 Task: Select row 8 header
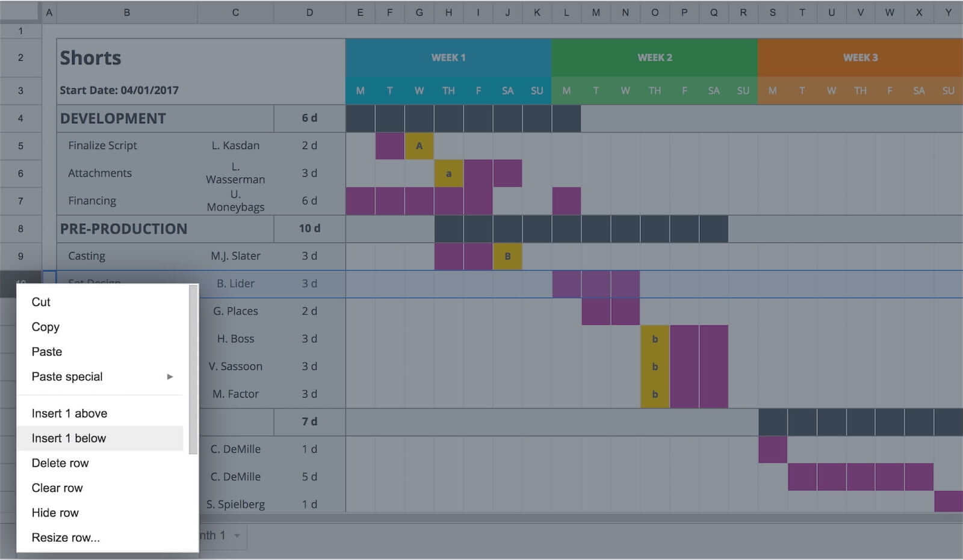click(21, 229)
